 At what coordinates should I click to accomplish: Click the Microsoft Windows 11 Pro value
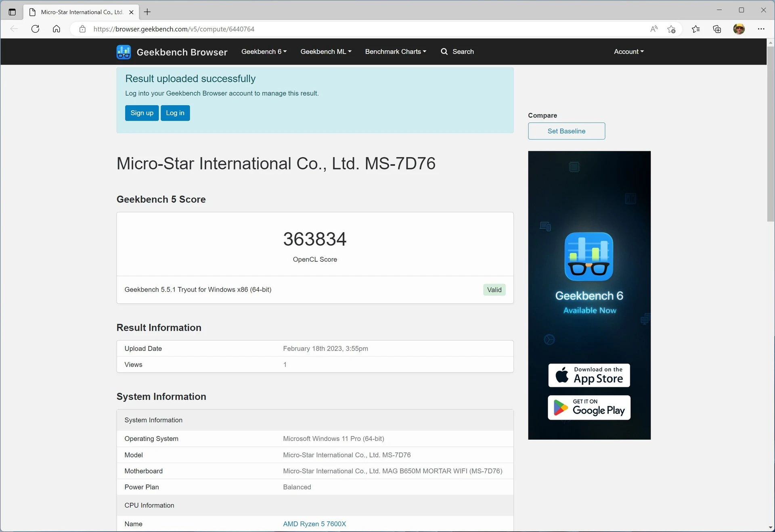pyautogui.click(x=333, y=439)
